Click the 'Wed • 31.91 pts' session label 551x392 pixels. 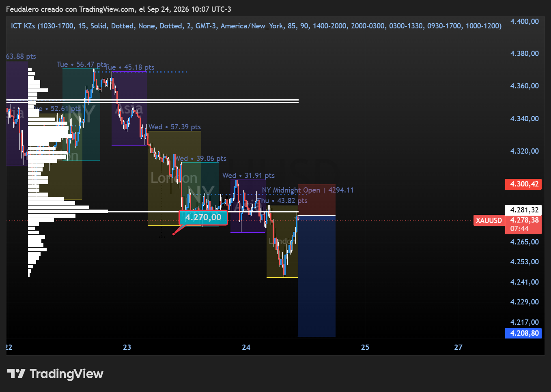coord(248,176)
